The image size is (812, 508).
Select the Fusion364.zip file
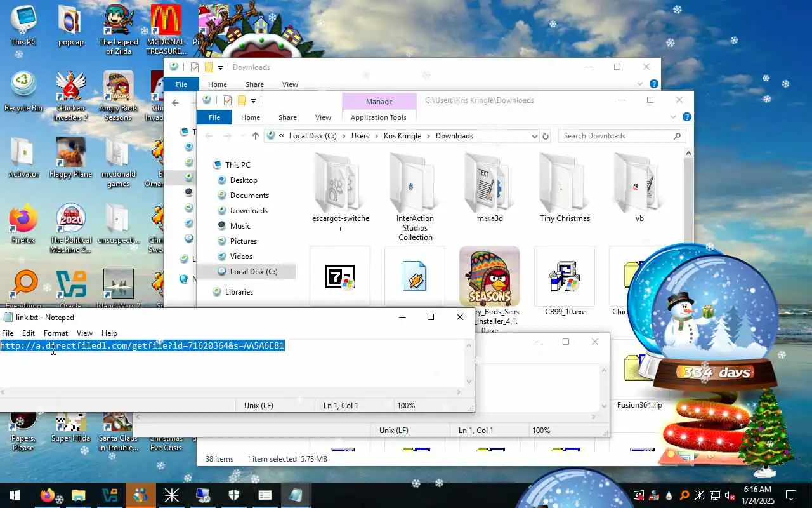pyautogui.click(x=639, y=381)
